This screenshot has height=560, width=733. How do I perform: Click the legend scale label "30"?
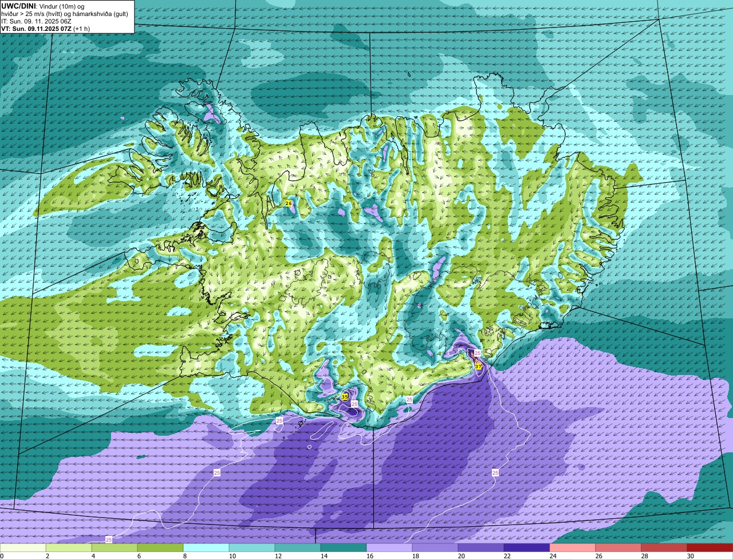[x=690, y=556]
